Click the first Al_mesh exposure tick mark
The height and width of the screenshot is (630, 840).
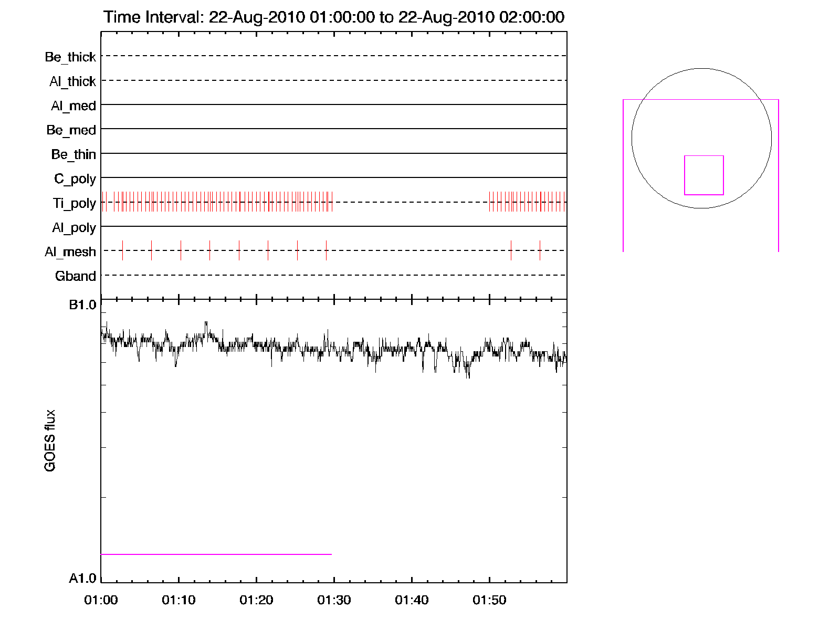click(122, 250)
